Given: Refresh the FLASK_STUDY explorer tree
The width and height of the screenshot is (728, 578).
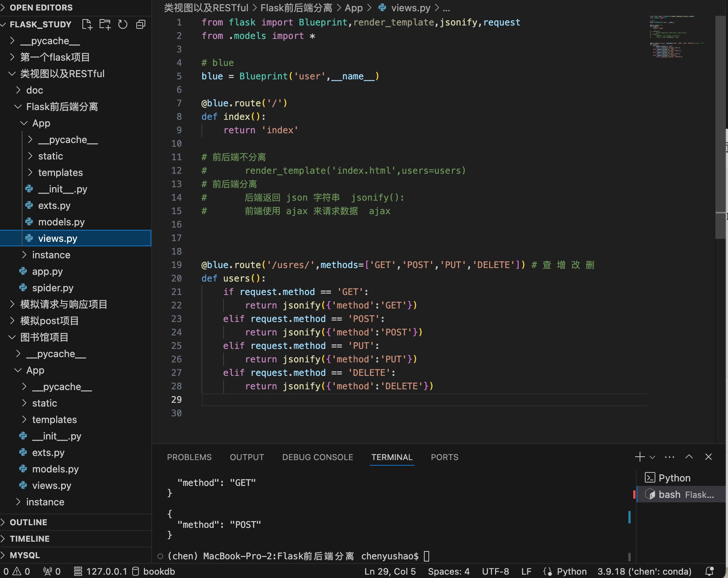Looking at the screenshot, I should pyautogui.click(x=123, y=24).
